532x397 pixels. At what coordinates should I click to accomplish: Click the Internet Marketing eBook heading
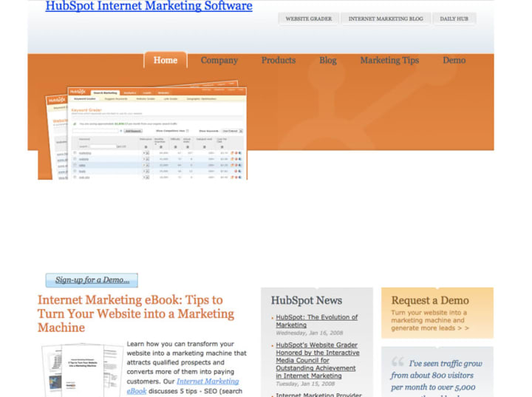[x=136, y=313]
